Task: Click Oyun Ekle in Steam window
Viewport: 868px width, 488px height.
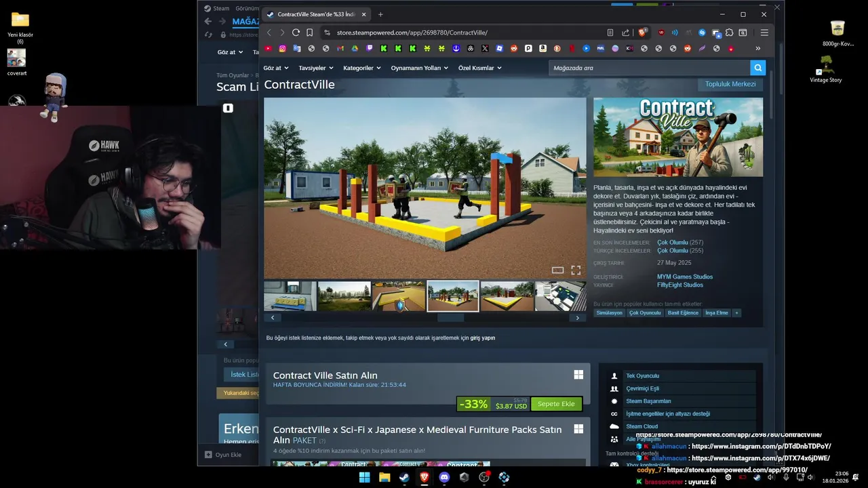Action: [x=224, y=455]
